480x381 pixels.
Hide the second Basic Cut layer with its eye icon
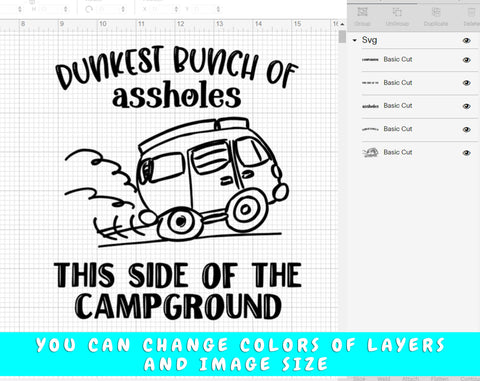[x=466, y=83]
